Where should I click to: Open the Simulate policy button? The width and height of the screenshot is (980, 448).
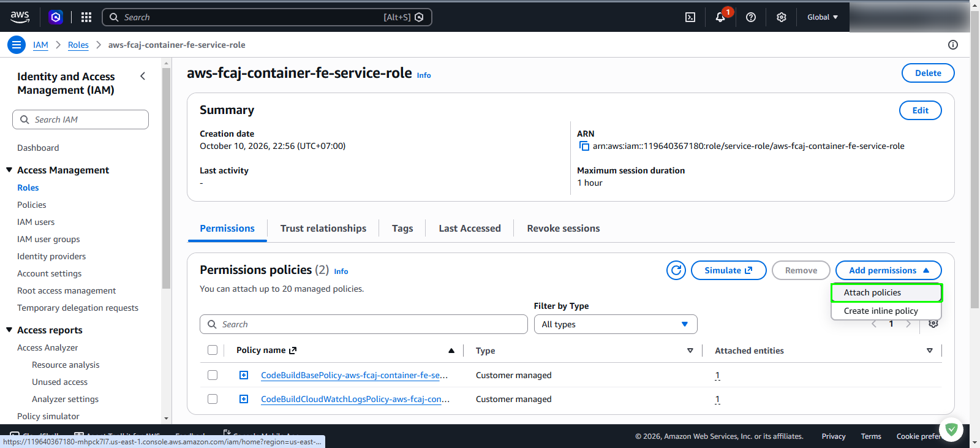[x=729, y=270]
